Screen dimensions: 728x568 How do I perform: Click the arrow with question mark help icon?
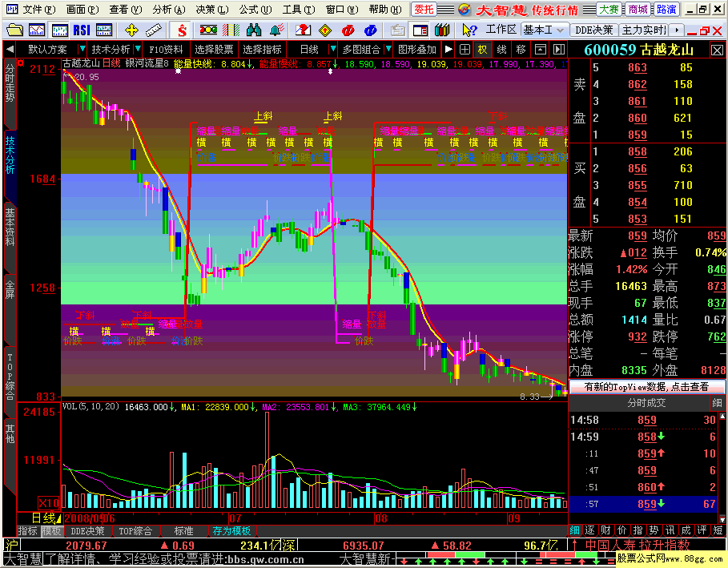coord(469,30)
